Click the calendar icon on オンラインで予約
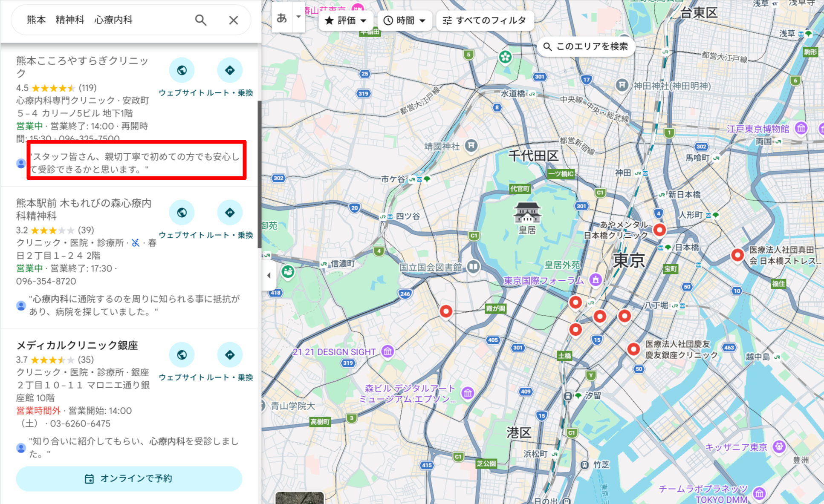Viewport: 824px width, 504px height. (90, 478)
